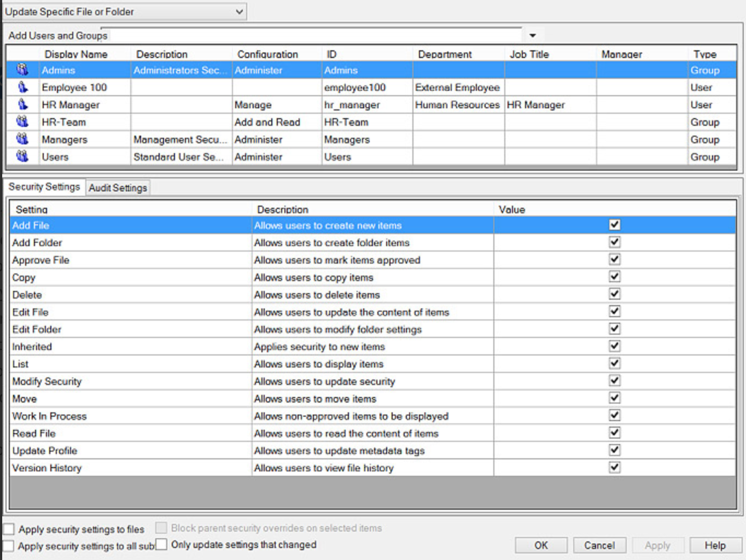The image size is (746, 560).
Task: Click the group icon beside Admins
Action: coord(22,69)
